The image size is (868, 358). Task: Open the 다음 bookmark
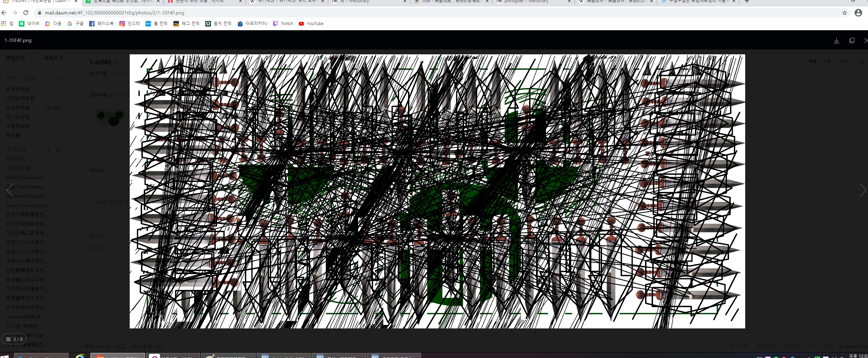tap(53, 23)
